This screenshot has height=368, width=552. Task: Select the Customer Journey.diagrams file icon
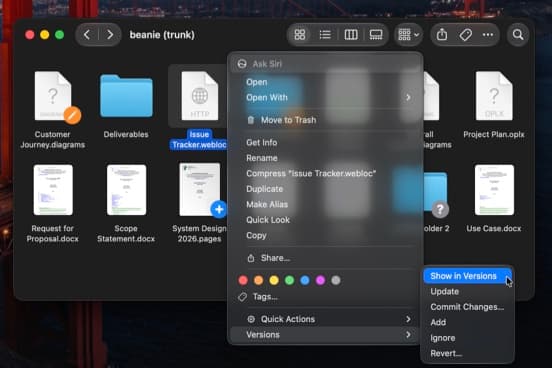[x=53, y=96]
